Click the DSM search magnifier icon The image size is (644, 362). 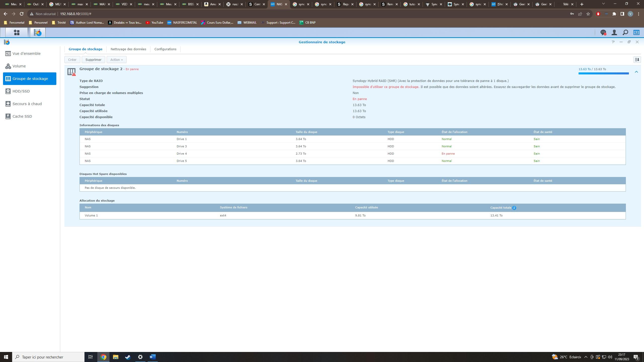coord(625,32)
